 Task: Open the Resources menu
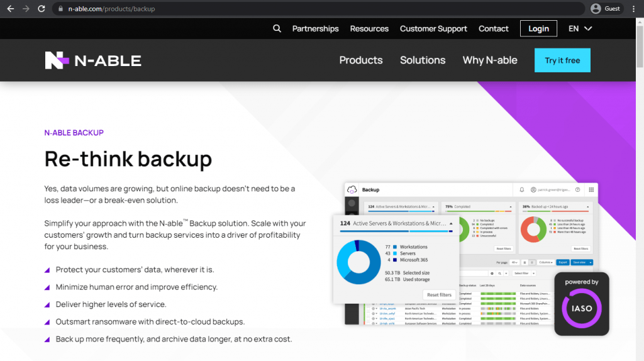(x=369, y=29)
